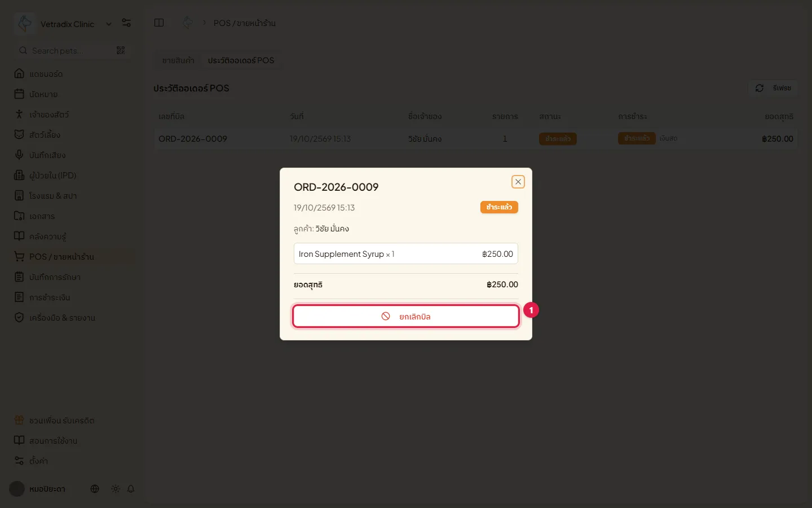
Task: Focus the Search pets field
Action: coord(67,51)
